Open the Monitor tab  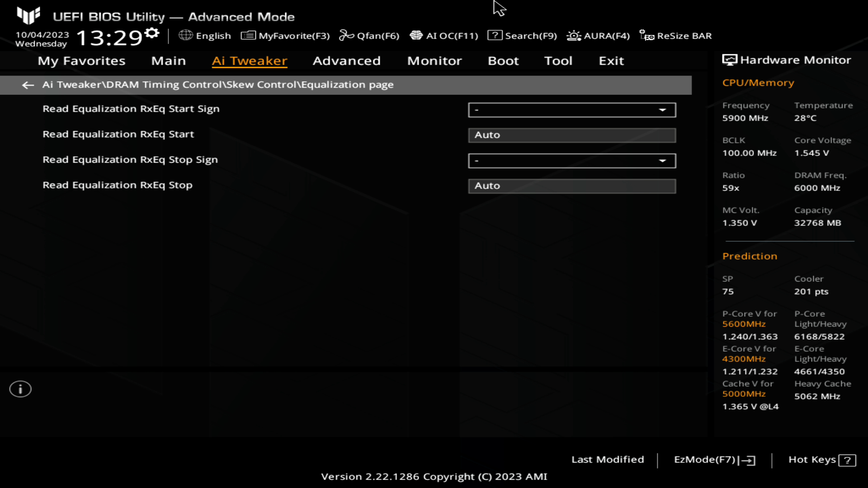click(x=434, y=61)
